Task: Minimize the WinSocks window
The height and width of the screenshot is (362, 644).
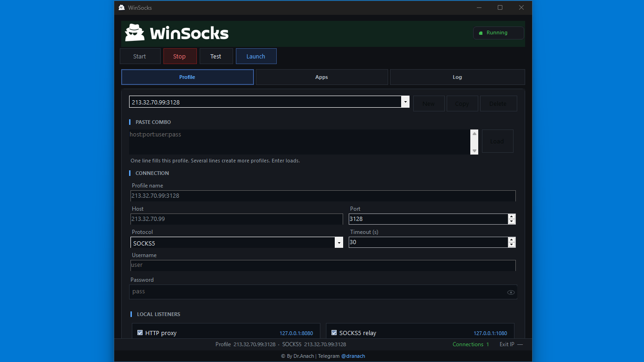Action: click(479, 7)
